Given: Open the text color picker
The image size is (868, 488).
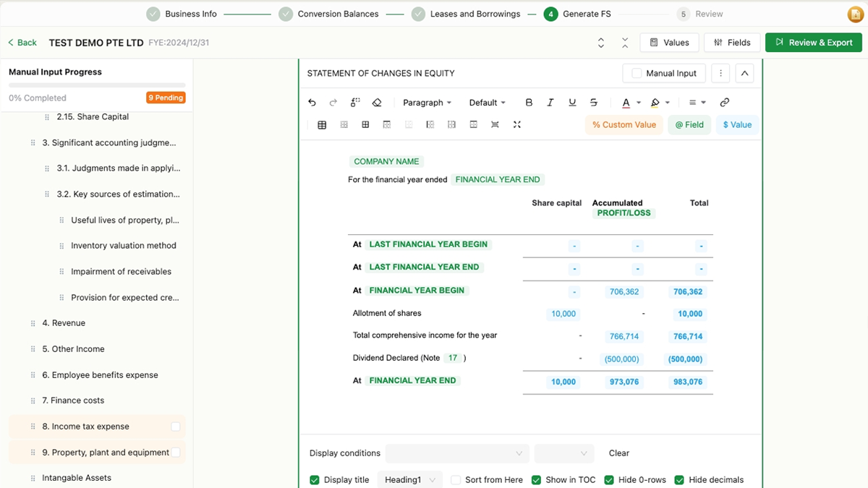Looking at the screenshot, I should (626, 103).
